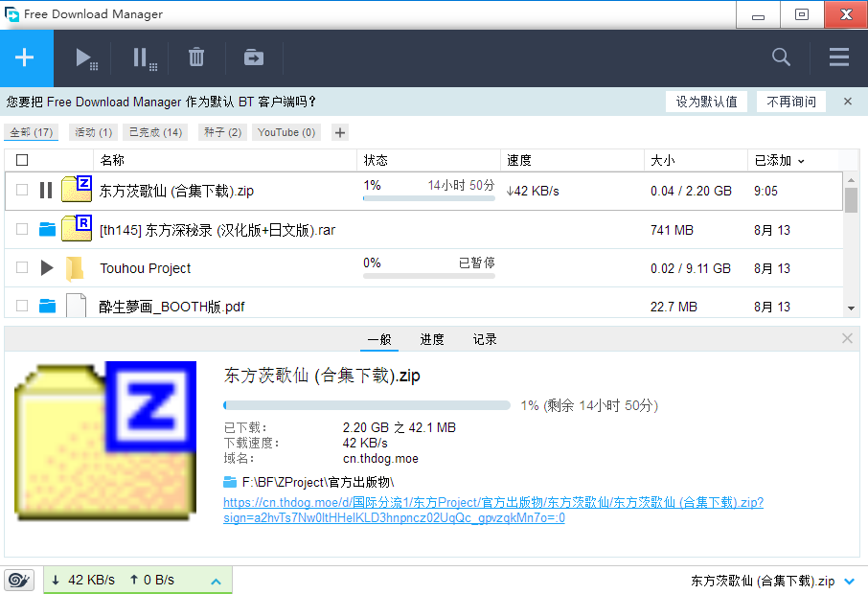
Task: Check the 酔生夢画 pdf row checkbox
Action: [x=22, y=306]
